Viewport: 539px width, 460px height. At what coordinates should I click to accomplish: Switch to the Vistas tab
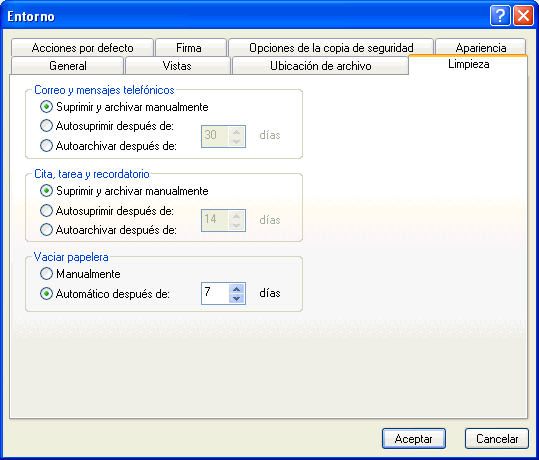(x=177, y=66)
